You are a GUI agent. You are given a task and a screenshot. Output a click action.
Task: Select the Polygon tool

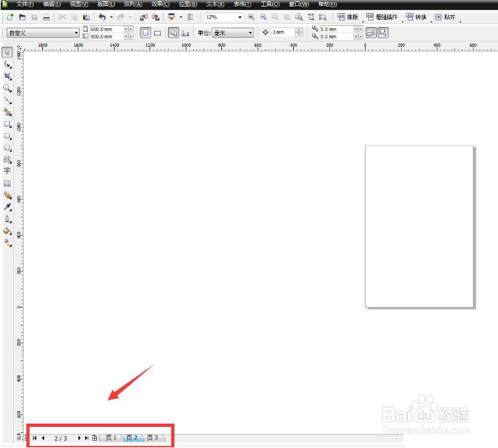coord(7,148)
